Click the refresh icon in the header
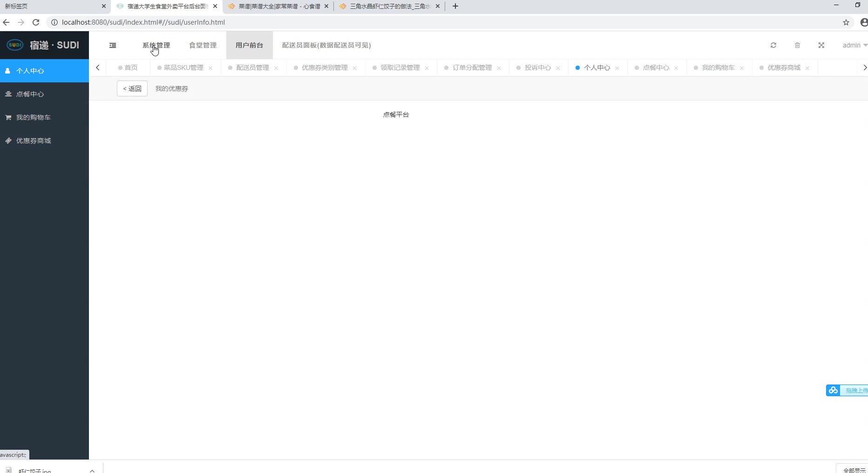This screenshot has width=868, height=473. point(773,45)
